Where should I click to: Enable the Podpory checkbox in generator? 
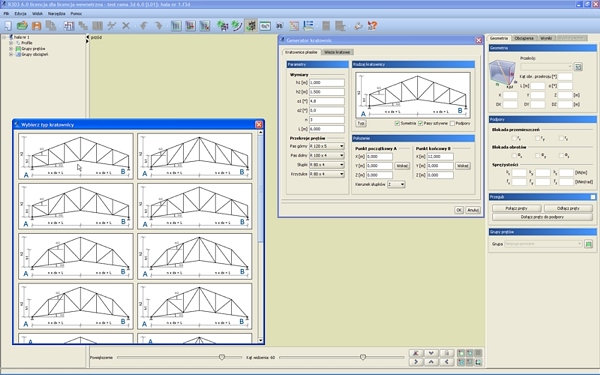click(x=452, y=123)
